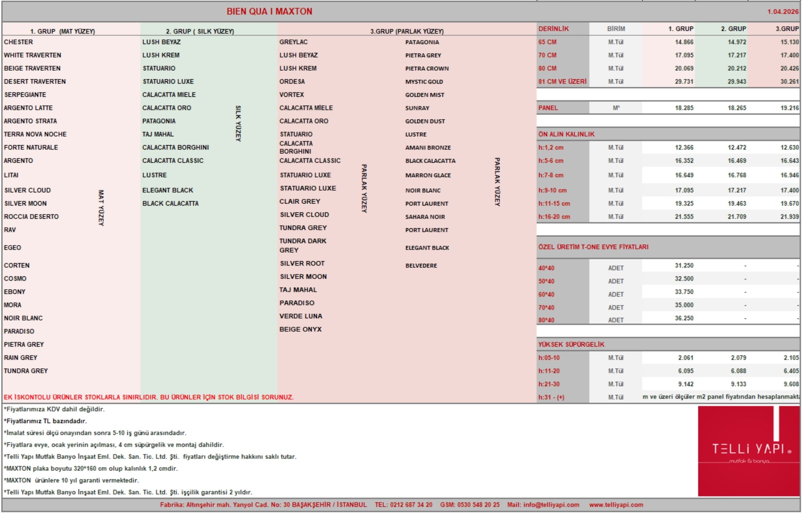This screenshot has width=803, height=532.
Task: Click the SERPEGIANTE product name
Action: (25, 94)
